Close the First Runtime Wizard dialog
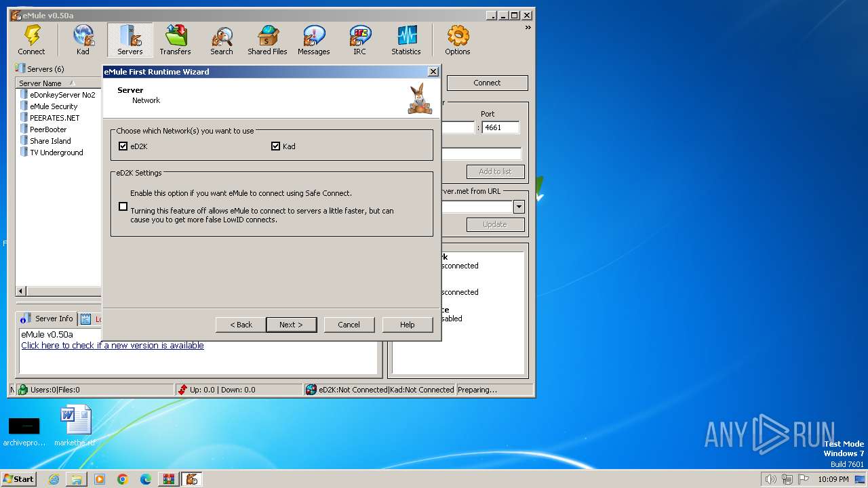The image size is (868, 488). pyautogui.click(x=433, y=72)
